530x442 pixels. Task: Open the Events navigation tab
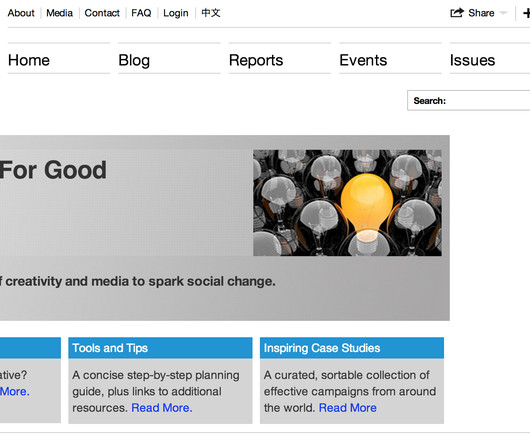pos(390,60)
